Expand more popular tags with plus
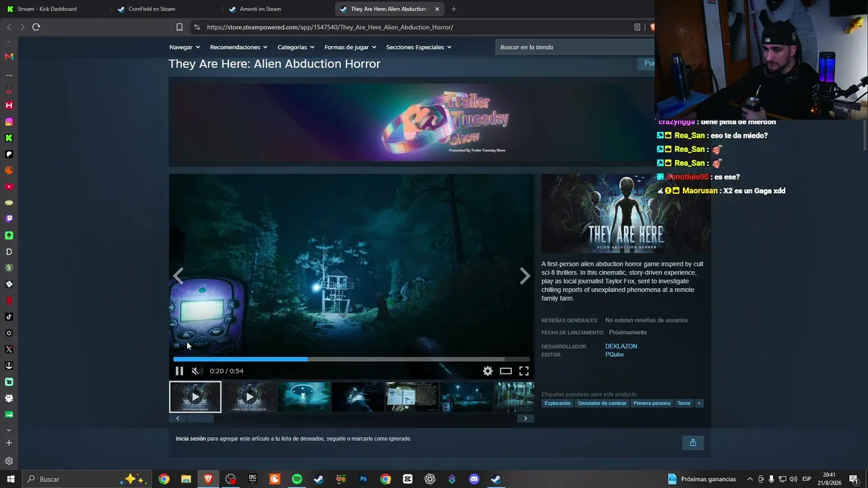This screenshot has height=488, width=868. click(x=699, y=403)
